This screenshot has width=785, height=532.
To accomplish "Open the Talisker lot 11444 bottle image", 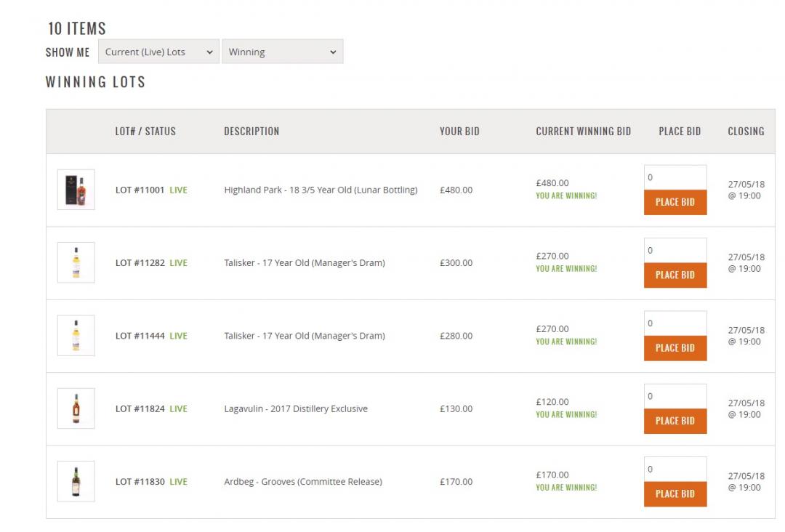I will click(x=76, y=336).
